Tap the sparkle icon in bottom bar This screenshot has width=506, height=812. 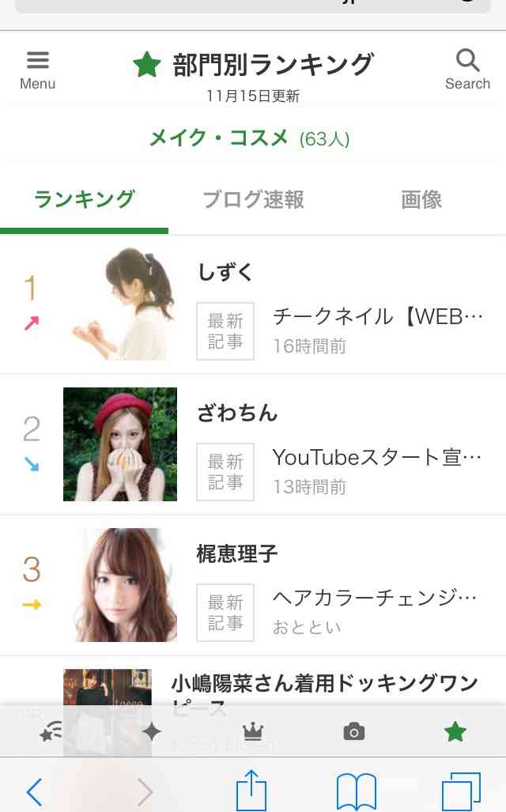[x=151, y=731]
